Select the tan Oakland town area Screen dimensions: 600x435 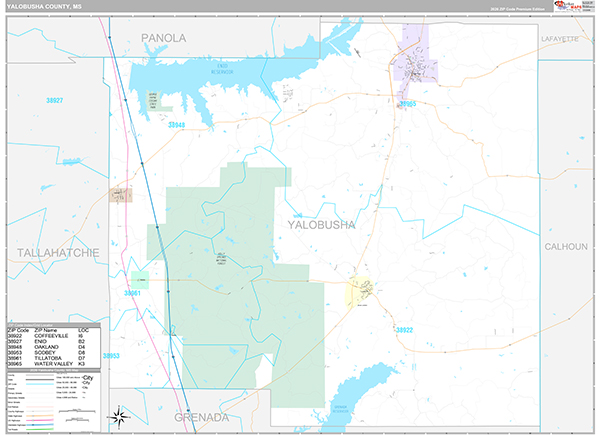(121, 194)
